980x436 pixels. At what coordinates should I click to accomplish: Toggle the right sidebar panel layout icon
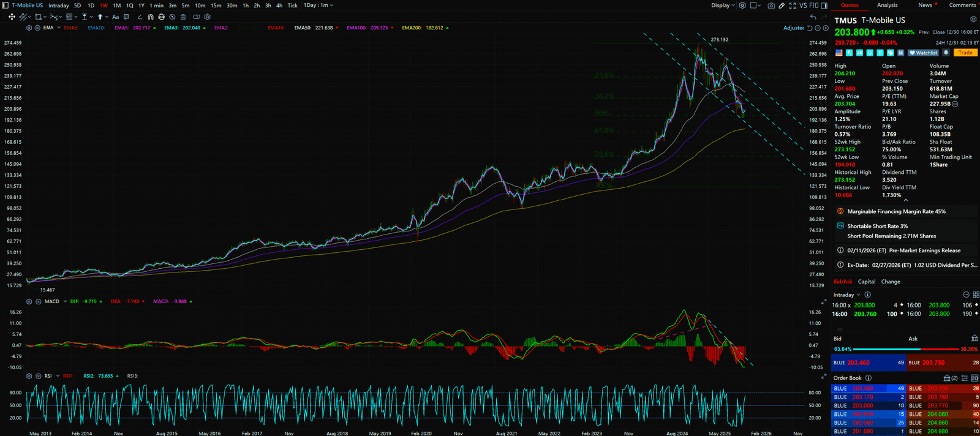click(x=824, y=6)
